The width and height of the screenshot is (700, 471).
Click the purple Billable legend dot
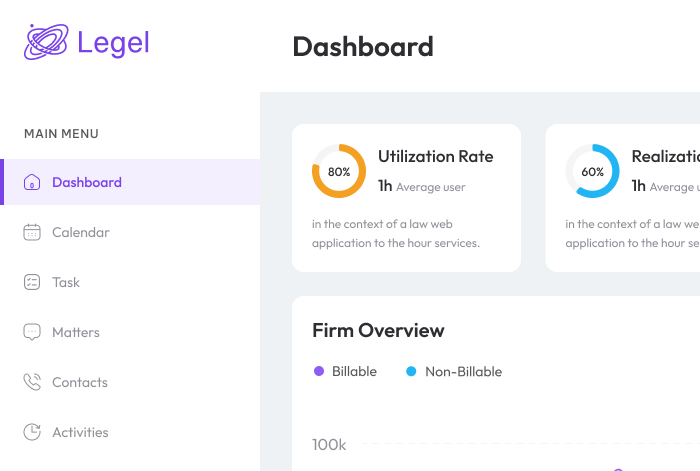click(319, 371)
